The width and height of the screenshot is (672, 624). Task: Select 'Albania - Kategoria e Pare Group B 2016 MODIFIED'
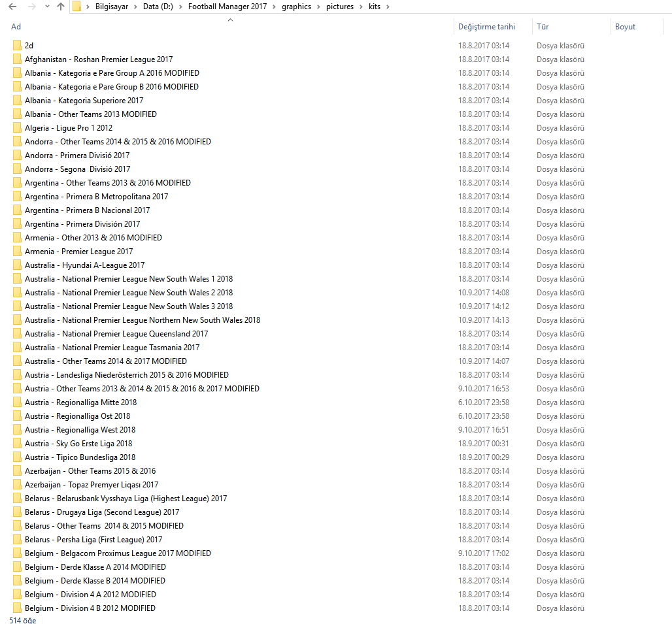(111, 86)
